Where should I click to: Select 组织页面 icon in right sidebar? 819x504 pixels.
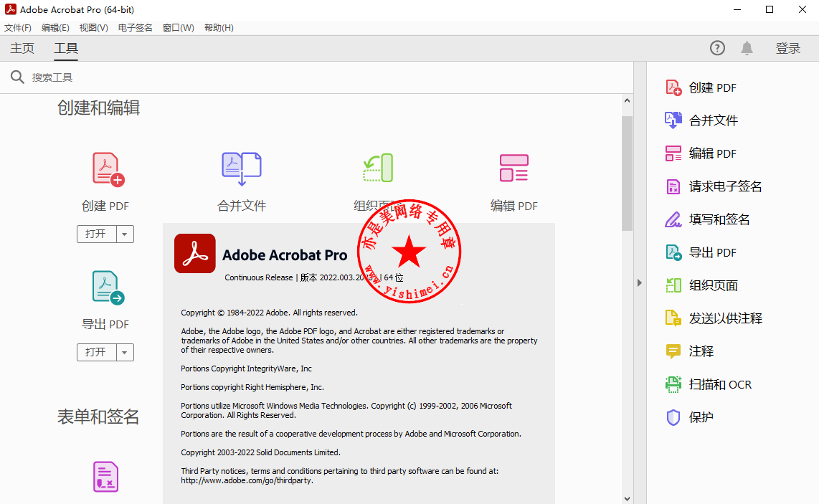[673, 285]
